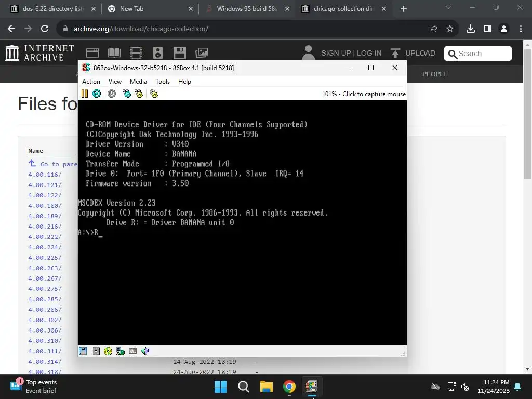Image resolution: width=532 pixels, height=399 pixels.
Task: Open File Explorer from the taskbar
Action: point(267,387)
